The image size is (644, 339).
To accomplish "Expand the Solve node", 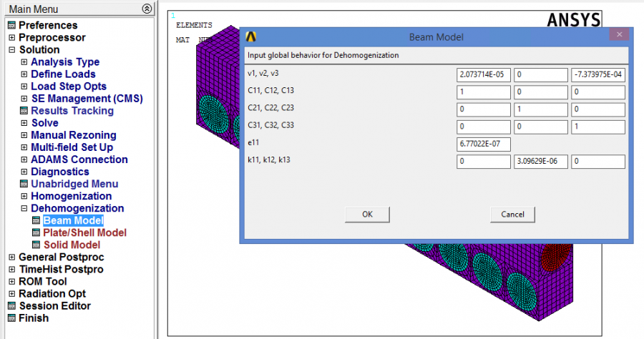I will pos(24,123).
